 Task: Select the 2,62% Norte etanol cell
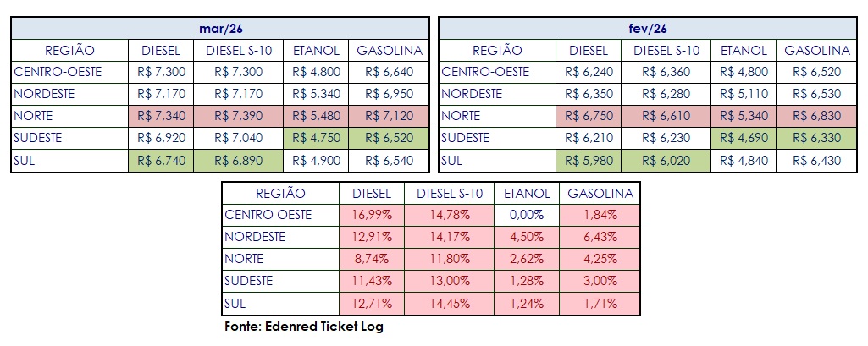click(x=526, y=259)
